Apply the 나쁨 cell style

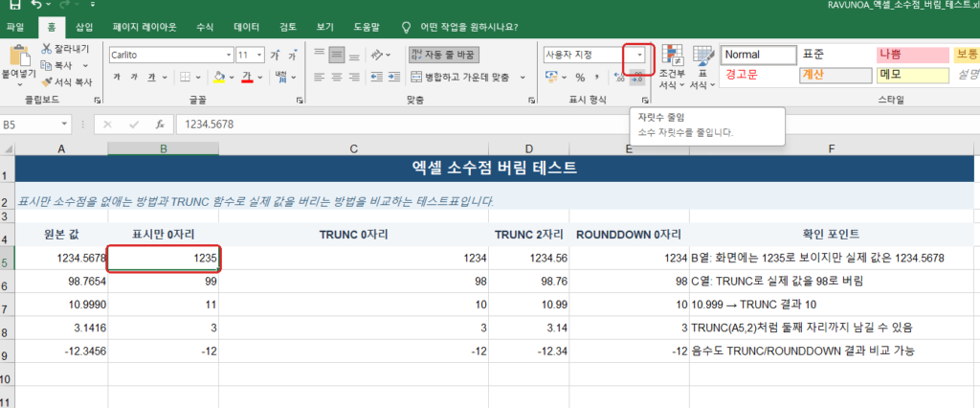click(911, 55)
